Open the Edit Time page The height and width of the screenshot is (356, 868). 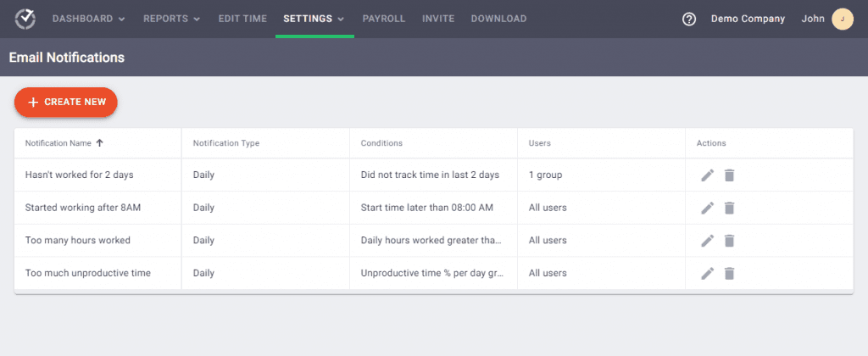(242, 19)
